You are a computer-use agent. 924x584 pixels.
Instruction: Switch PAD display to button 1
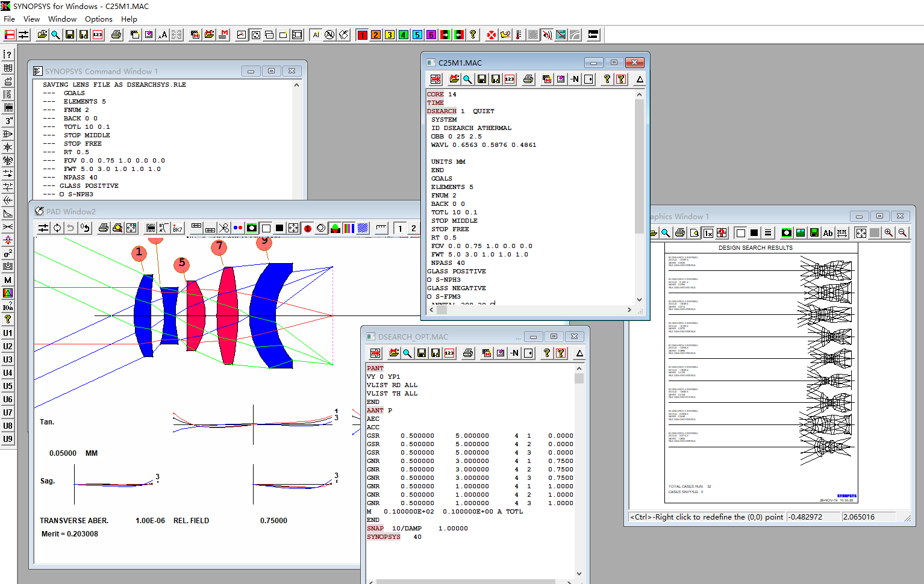pyautogui.click(x=400, y=228)
